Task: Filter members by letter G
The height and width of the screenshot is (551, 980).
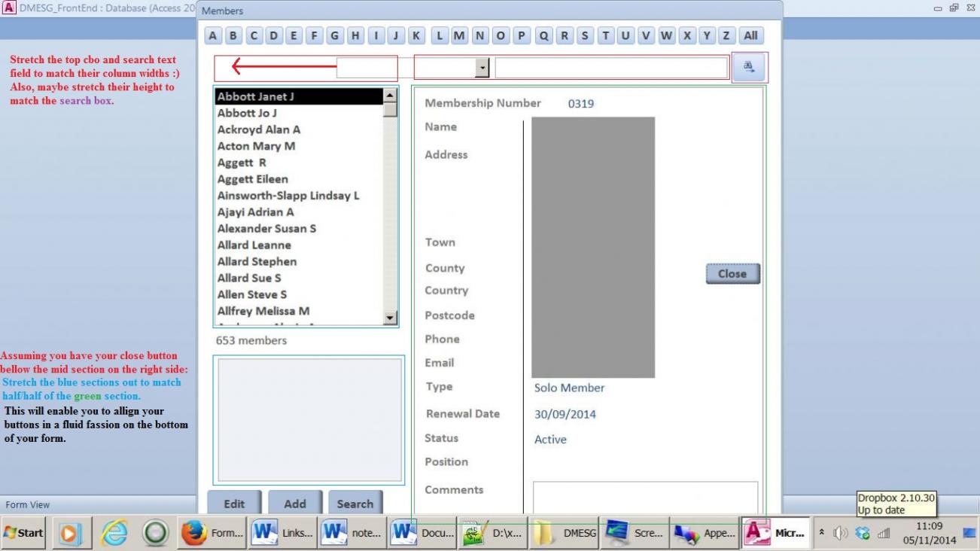Action: [333, 35]
